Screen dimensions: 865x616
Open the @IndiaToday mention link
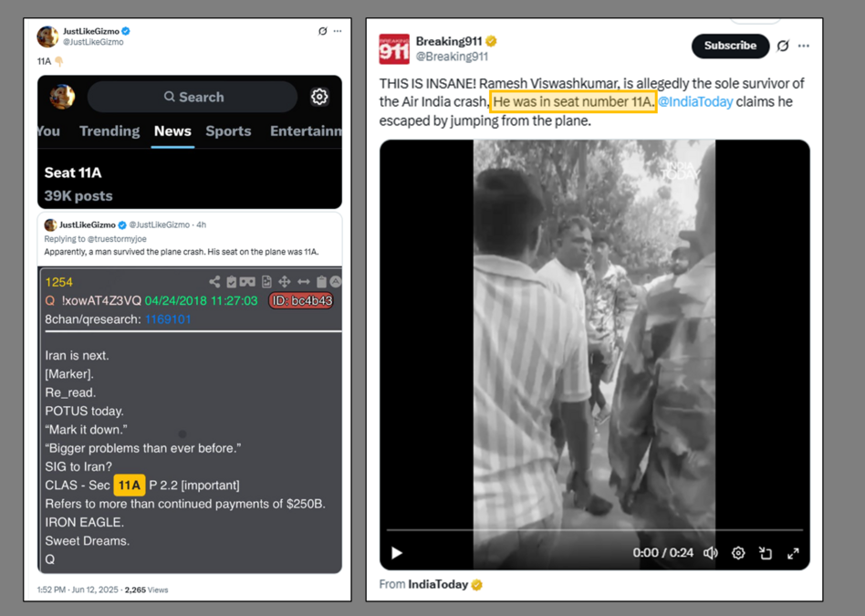click(695, 101)
